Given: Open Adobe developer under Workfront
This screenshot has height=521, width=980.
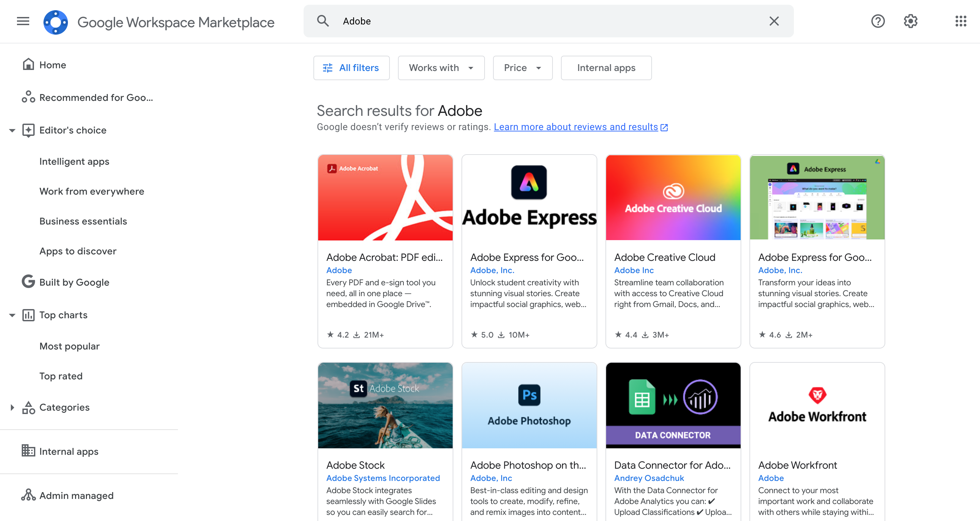Looking at the screenshot, I should (770, 478).
